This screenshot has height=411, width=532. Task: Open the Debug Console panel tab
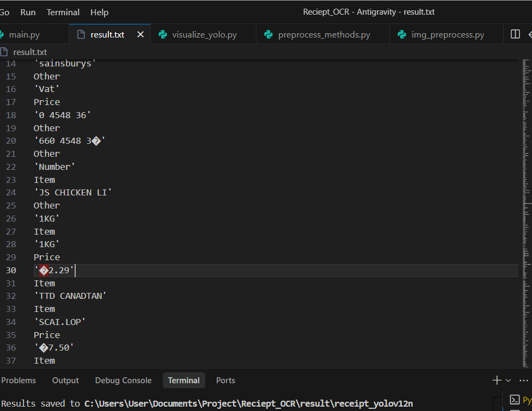(123, 381)
